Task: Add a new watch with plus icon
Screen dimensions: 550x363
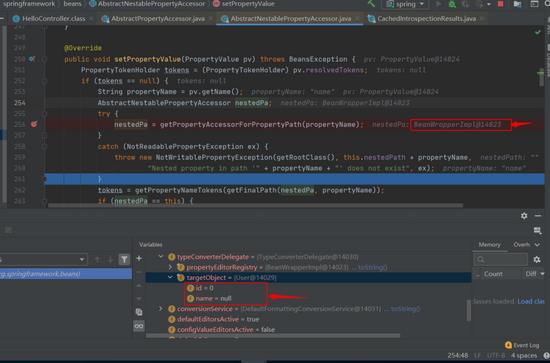Action: click(x=139, y=258)
